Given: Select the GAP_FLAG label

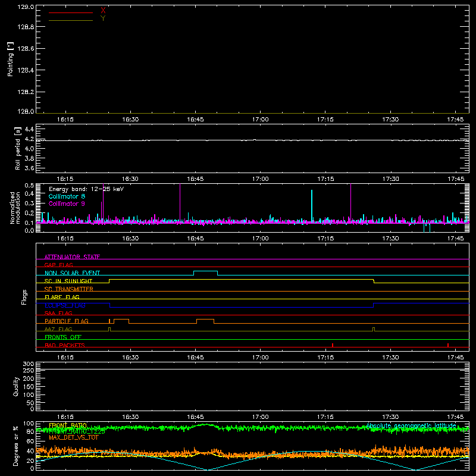Looking at the screenshot, I should (x=58, y=265).
